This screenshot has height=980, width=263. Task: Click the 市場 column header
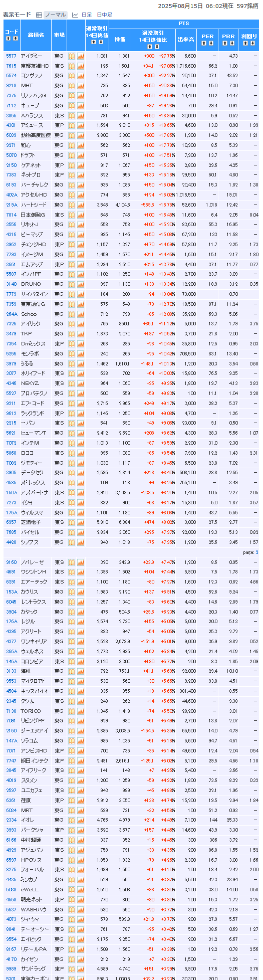click(x=59, y=35)
